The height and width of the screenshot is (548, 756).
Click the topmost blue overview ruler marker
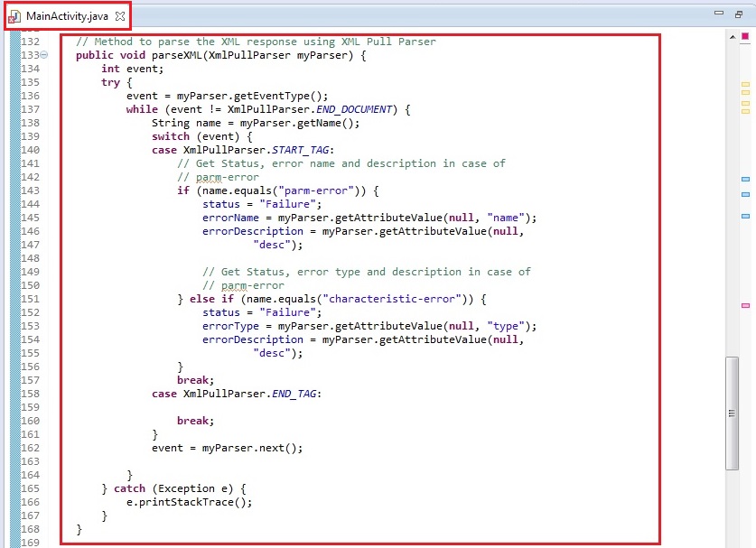[x=745, y=180]
